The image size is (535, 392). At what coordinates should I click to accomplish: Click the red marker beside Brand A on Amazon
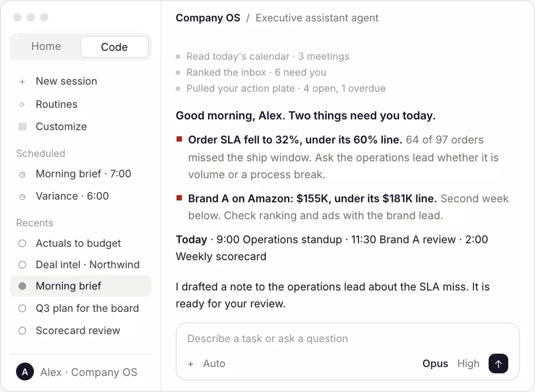179,198
